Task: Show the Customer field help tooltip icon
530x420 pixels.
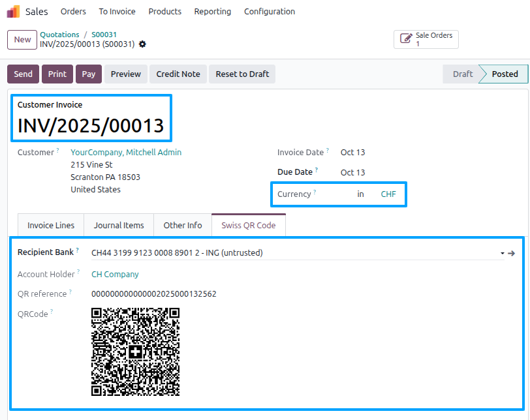Action: coord(58,150)
